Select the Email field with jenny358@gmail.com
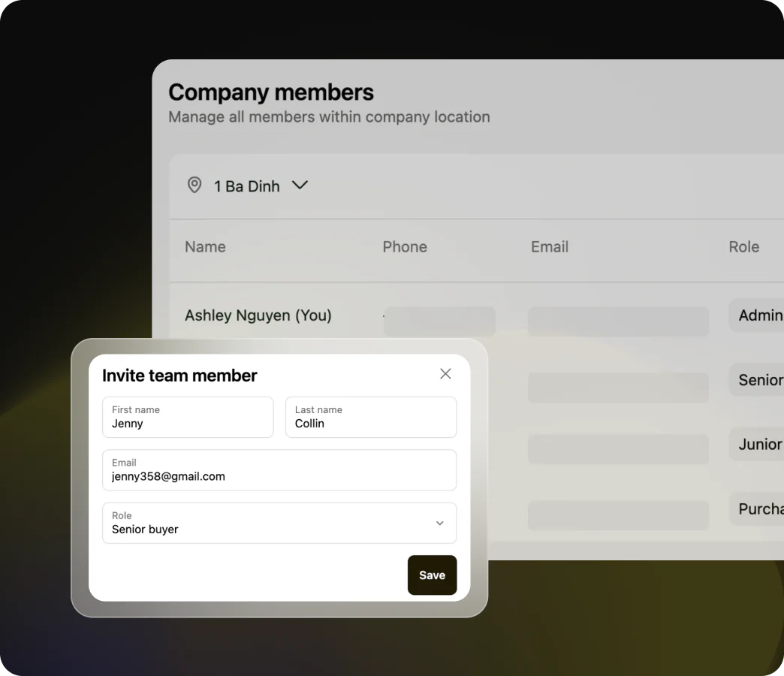 (x=279, y=470)
